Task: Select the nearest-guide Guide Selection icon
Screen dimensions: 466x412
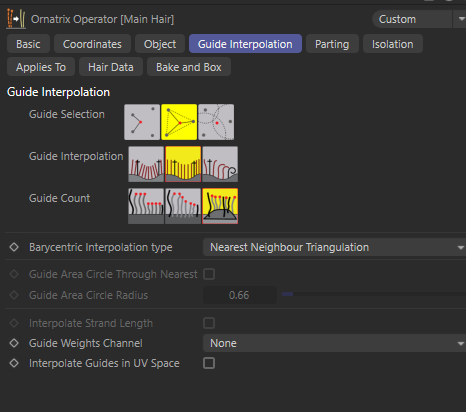Action: click(x=142, y=122)
